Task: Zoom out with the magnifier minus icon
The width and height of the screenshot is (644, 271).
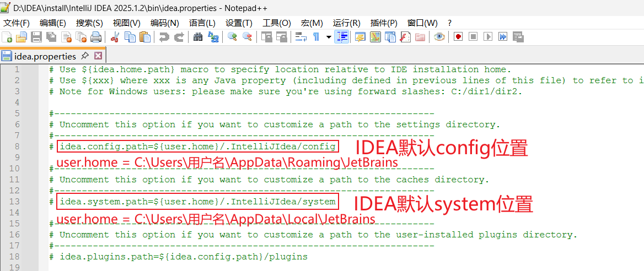Action: click(x=247, y=37)
